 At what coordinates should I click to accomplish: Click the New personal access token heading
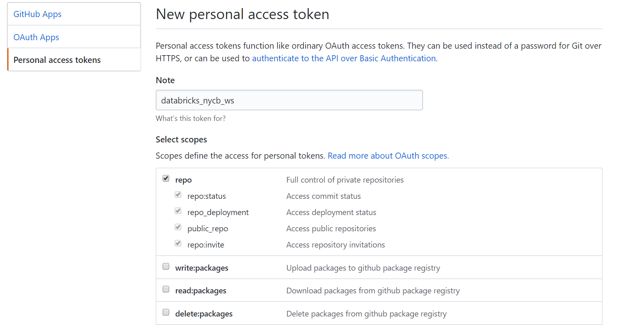tap(242, 14)
